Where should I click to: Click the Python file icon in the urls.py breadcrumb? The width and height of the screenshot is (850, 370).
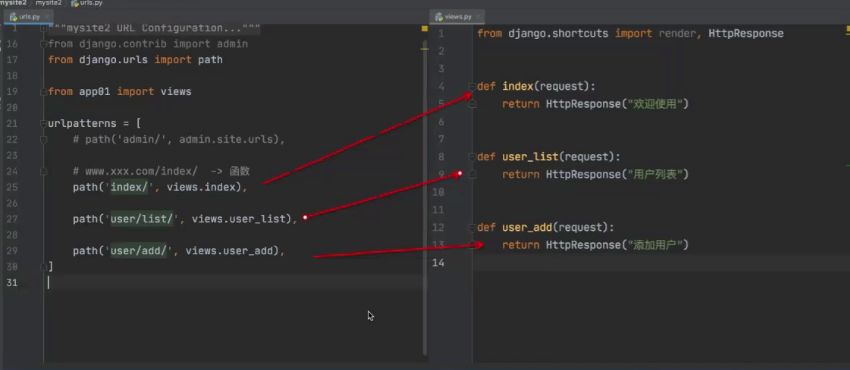(x=74, y=3)
